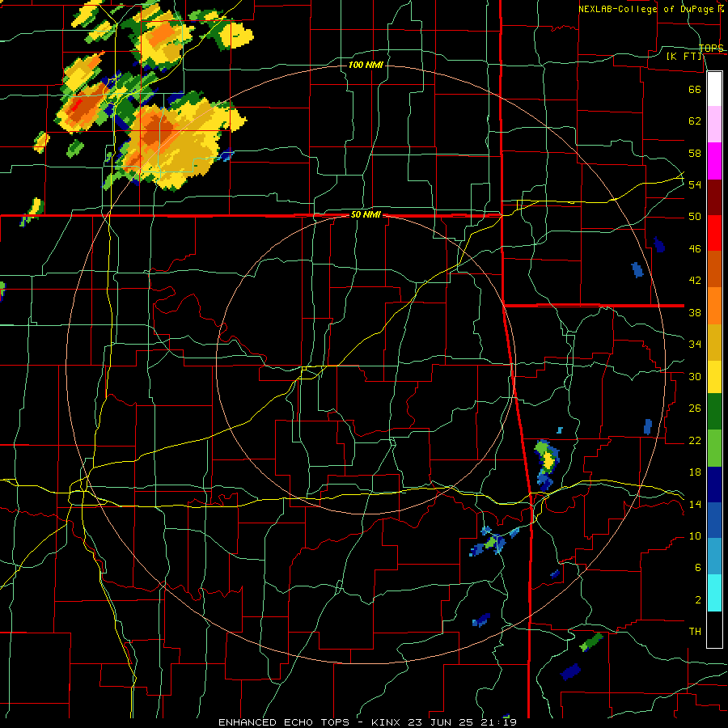This screenshot has height=728, width=728.
Task: Select the light sky-blue legend swatch
Action: point(714,557)
